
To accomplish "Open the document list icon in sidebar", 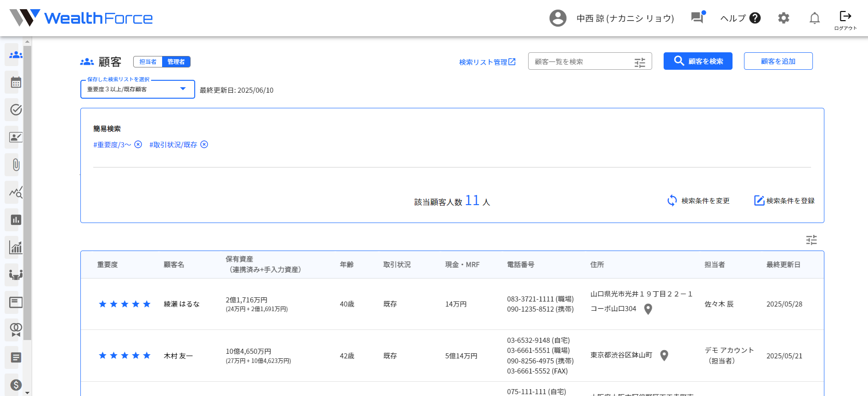I will coord(16,357).
